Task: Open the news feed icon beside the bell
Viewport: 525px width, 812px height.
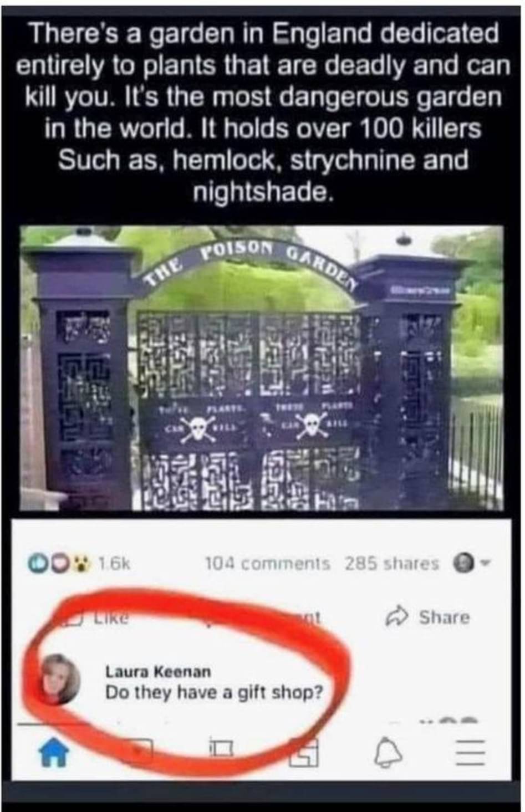Action: 304,753
